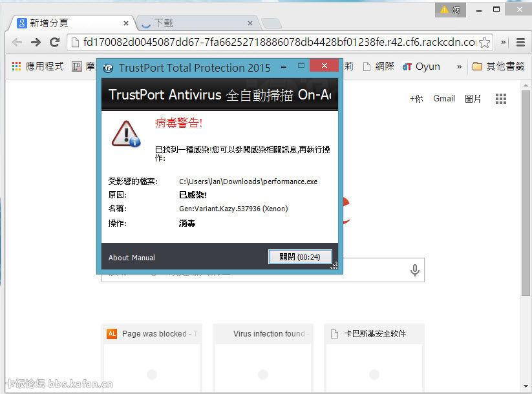Screen dimensions: 532x394
Task: Close the 新增分頁 tab
Action: point(126,23)
